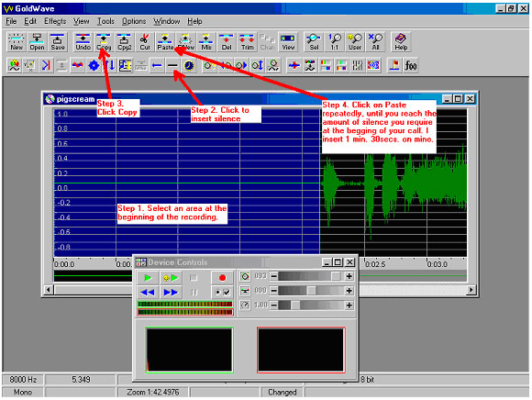Click the pigscream window's right scroll arrow
Viewport: 532px width, 400px height.
(x=471, y=290)
